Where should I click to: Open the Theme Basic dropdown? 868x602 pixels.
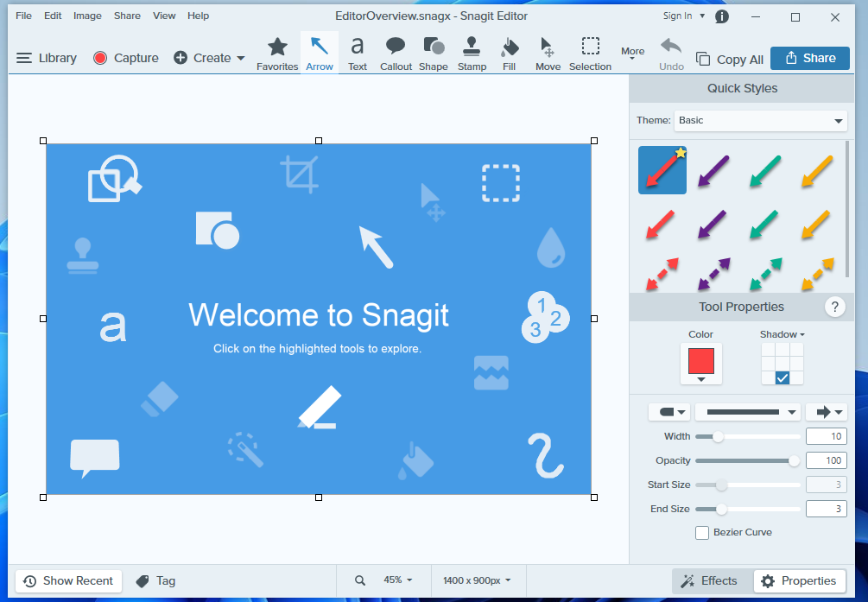(760, 121)
